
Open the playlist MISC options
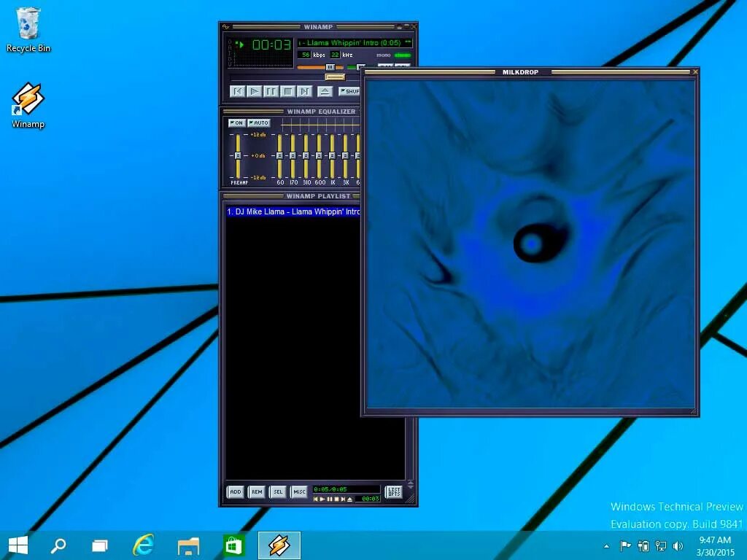click(x=298, y=491)
